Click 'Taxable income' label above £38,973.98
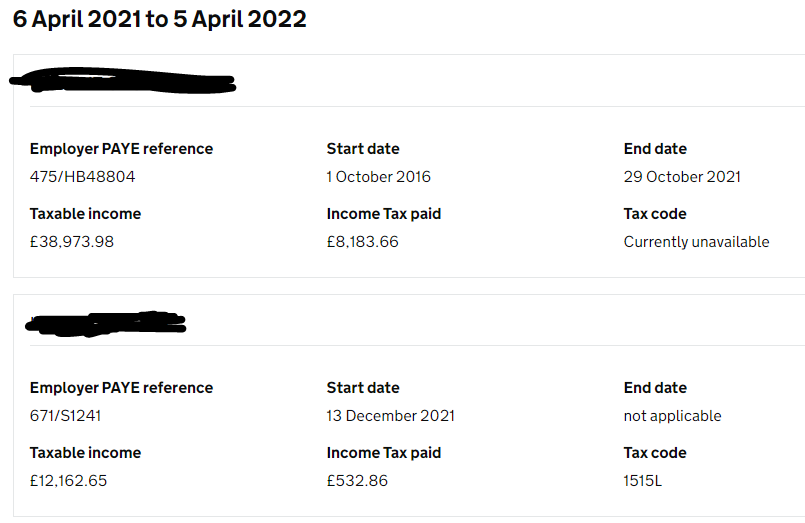The height and width of the screenshot is (523, 805). point(85,214)
